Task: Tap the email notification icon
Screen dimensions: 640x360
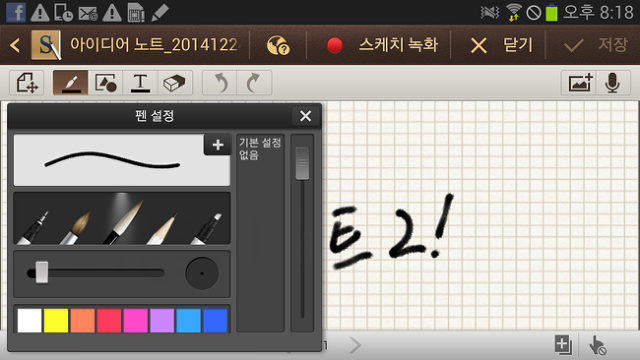Action: tap(88, 13)
